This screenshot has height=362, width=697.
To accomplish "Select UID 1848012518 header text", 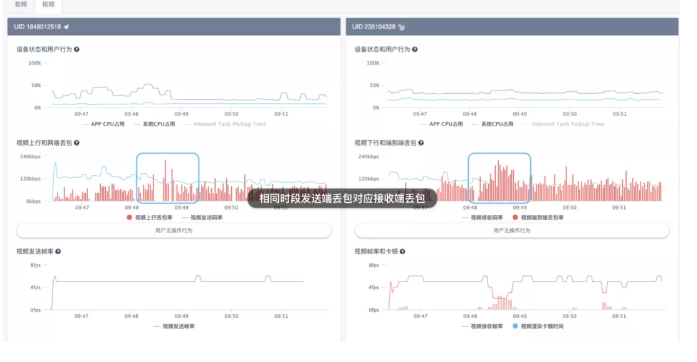I will coord(37,27).
